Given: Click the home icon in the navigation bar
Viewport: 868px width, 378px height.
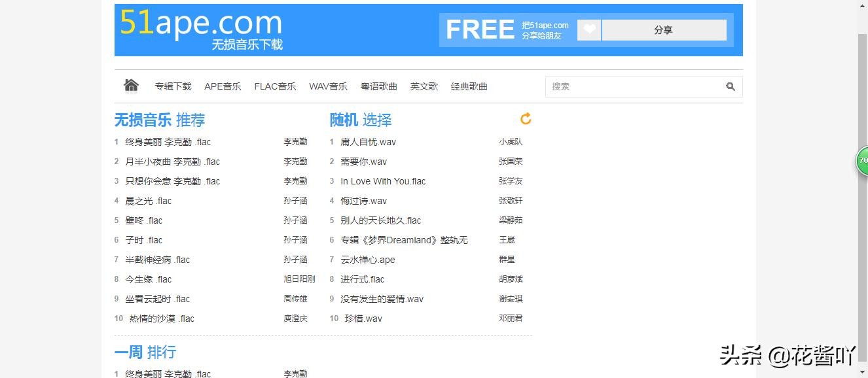Looking at the screenshot, I should (x=130, y=85).
